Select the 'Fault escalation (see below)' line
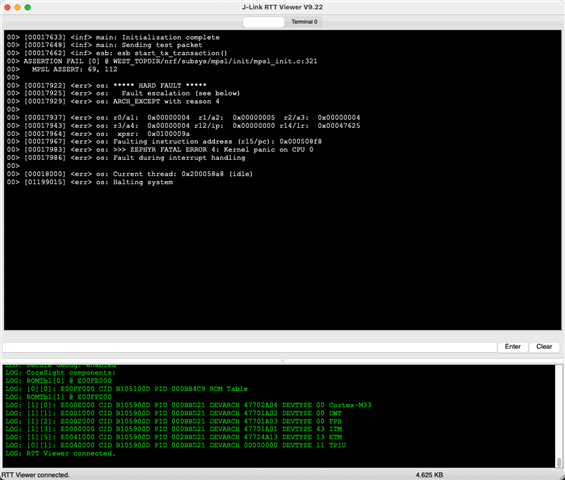 pyautogui.click(x=123, y=93)
